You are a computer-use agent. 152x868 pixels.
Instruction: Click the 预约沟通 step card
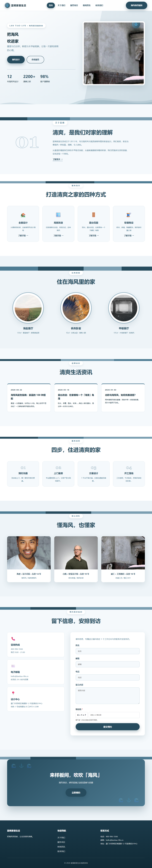coord(23,474)
